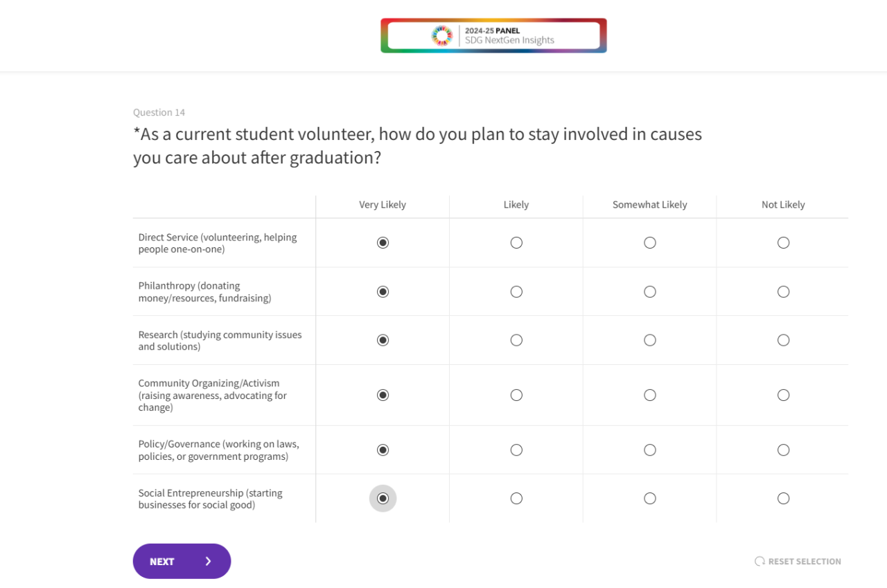Choose Not Likely for Social Entrepreneurship
The image size is (887, 588).
pos(783,499)
